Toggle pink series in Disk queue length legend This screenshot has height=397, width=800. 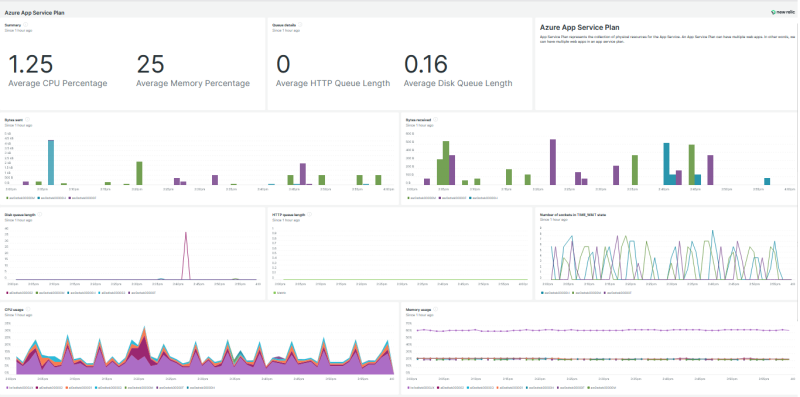[x=19, y=292]
